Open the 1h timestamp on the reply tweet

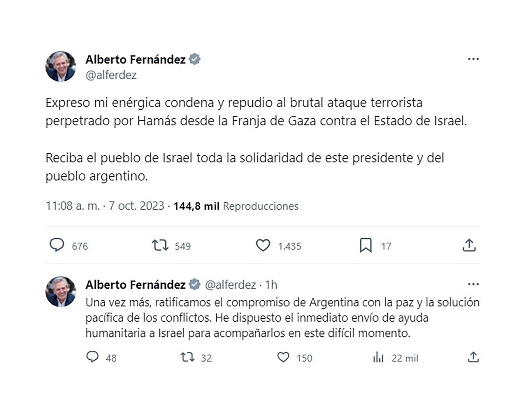[x=271, y=285]
